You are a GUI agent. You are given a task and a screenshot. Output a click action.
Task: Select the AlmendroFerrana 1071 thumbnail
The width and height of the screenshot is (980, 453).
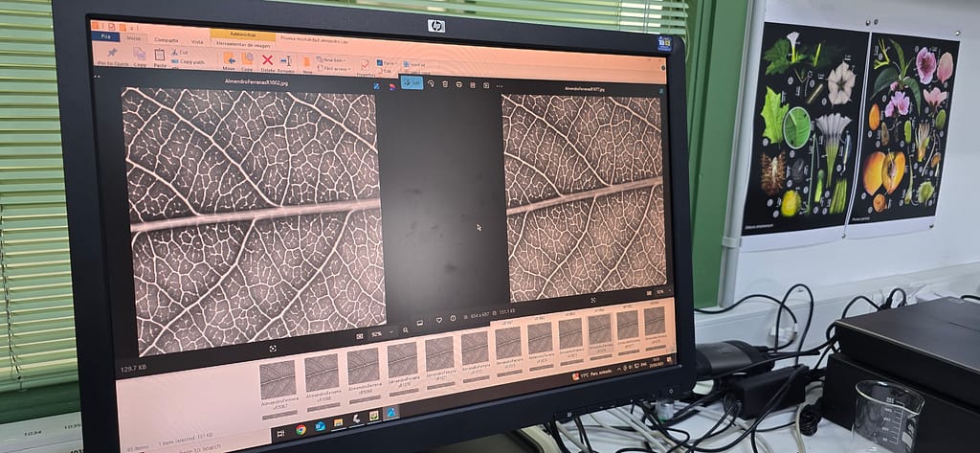pos(440,354)
